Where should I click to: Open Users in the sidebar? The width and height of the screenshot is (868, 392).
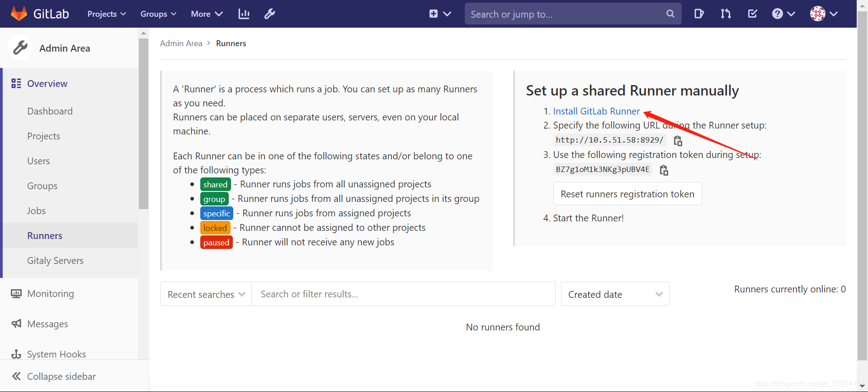pos(38,161)
